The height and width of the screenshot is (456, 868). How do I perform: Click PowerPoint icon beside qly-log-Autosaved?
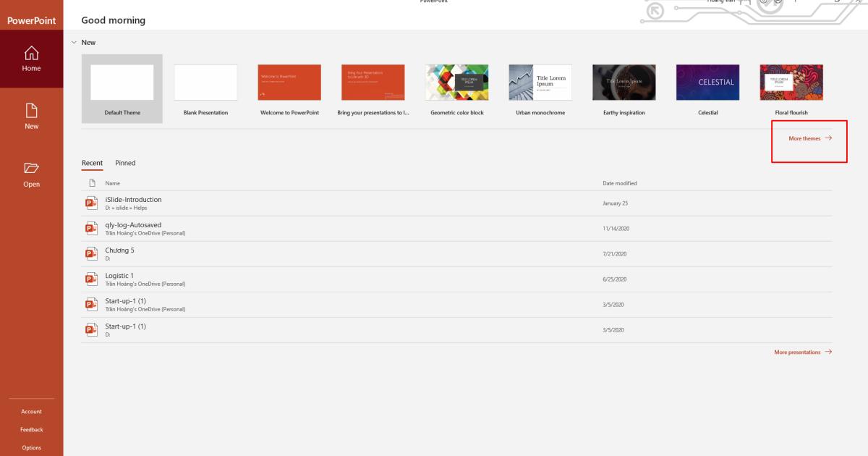91,228
